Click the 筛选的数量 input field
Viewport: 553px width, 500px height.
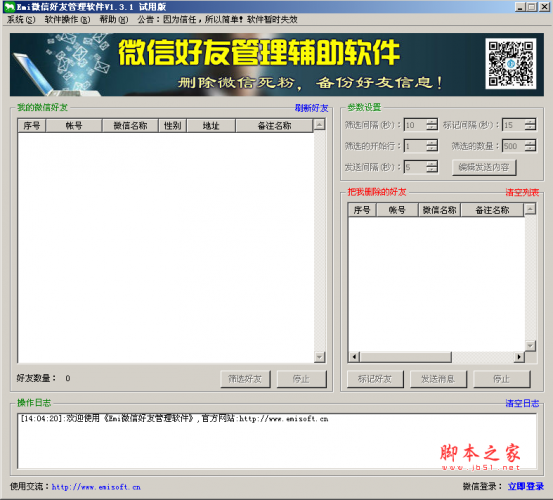click(x=513, y=146)
